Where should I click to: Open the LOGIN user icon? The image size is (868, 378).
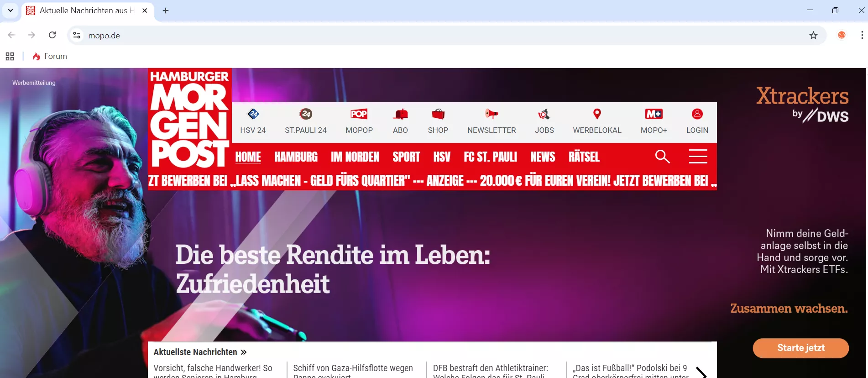(x=697, y=114)
